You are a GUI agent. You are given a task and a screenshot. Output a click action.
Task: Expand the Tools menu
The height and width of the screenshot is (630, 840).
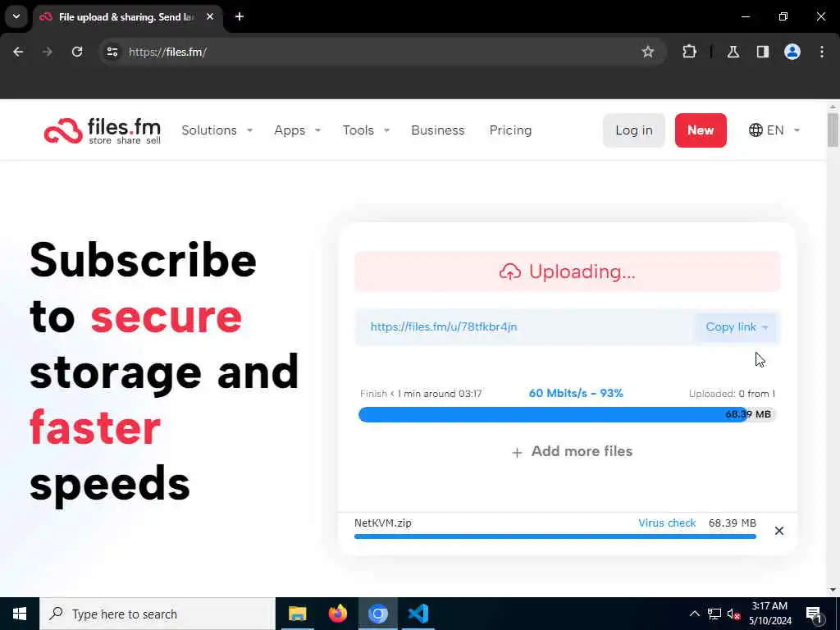tap(366, 130)
